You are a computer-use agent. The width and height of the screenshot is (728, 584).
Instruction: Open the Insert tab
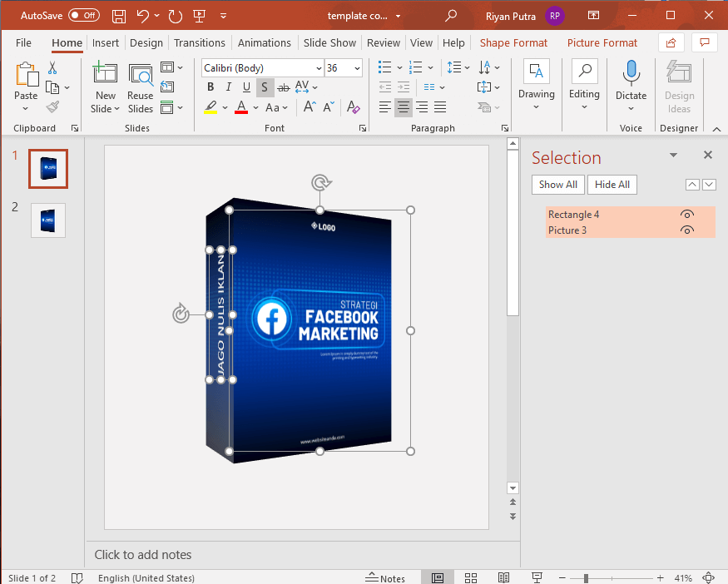(x=106, y=42)
